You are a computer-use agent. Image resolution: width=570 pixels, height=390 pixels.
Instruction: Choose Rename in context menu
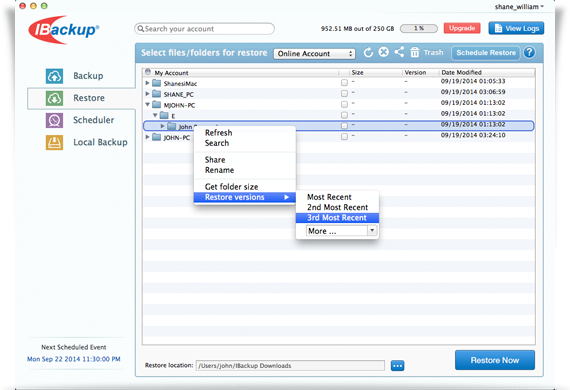click(219, 170)
